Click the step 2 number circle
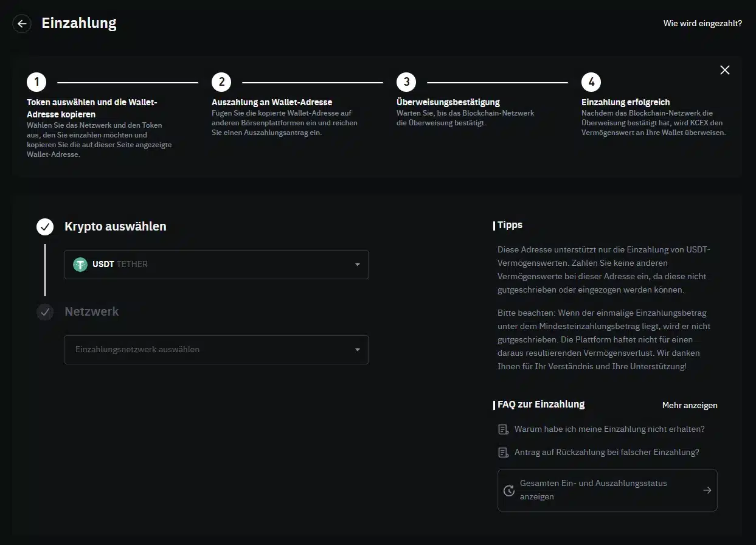 221,82
